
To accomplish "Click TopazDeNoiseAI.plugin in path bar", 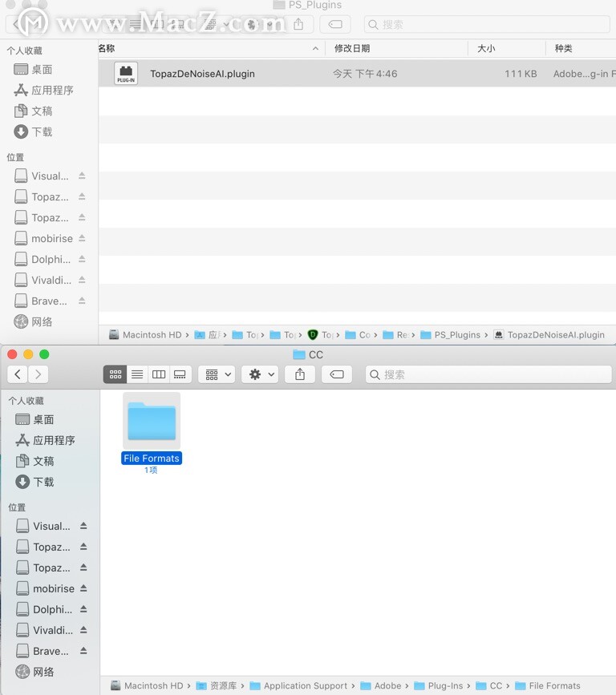I will 549,335.
